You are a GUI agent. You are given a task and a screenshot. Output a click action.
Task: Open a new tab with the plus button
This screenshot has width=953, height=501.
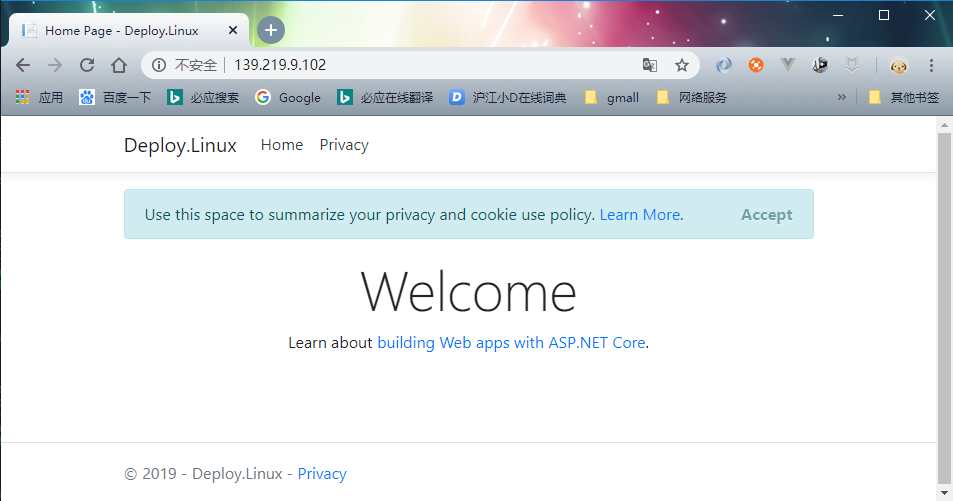click(x=270, y=30)
